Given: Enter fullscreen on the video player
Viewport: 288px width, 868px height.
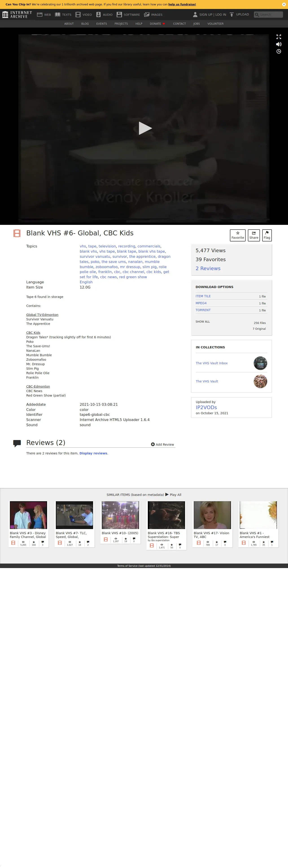Looking at the screenshot, I should 279,37.
